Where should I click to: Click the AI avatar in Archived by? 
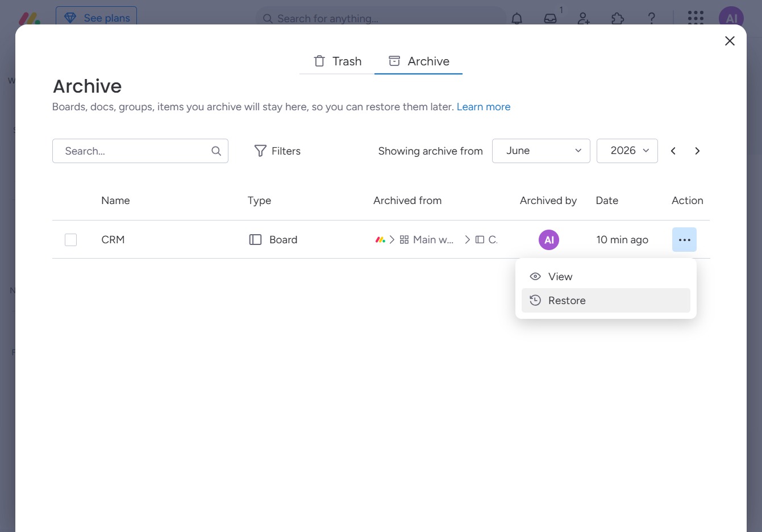549,240
